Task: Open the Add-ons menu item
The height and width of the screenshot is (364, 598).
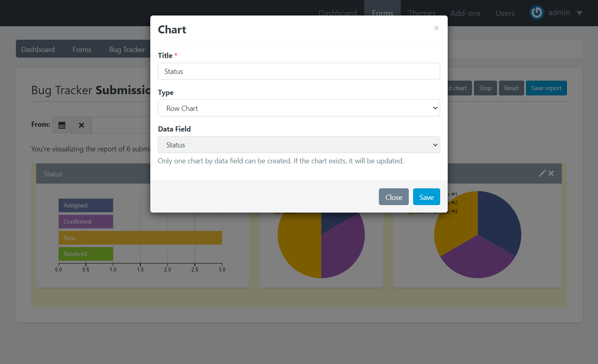Action: 465,13
